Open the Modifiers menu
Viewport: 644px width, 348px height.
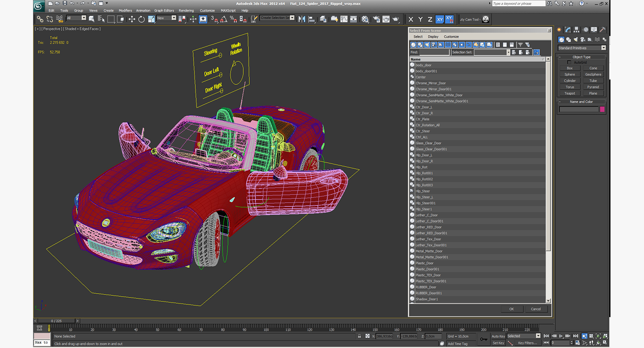click(125, 10)
